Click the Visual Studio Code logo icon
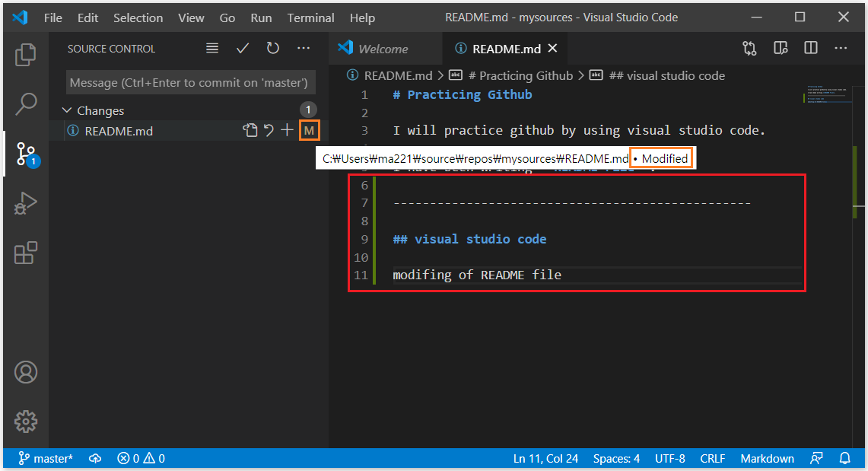 [x=20, y=18]
